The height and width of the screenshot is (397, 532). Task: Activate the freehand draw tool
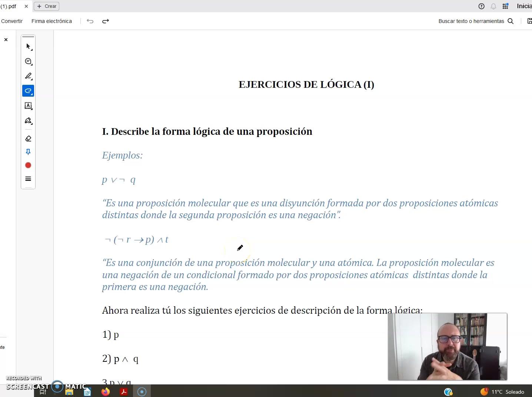tap(28, 91)
